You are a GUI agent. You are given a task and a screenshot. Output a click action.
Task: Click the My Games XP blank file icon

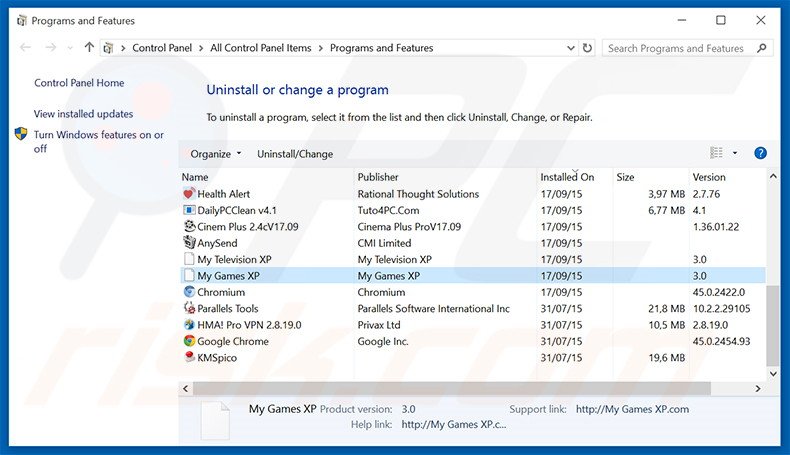(189, 275)
